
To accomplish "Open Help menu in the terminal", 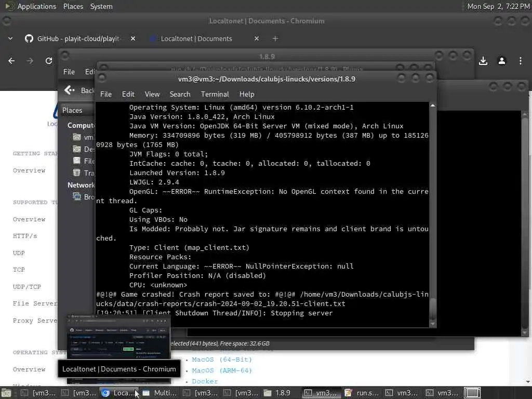I will (247, 95).
